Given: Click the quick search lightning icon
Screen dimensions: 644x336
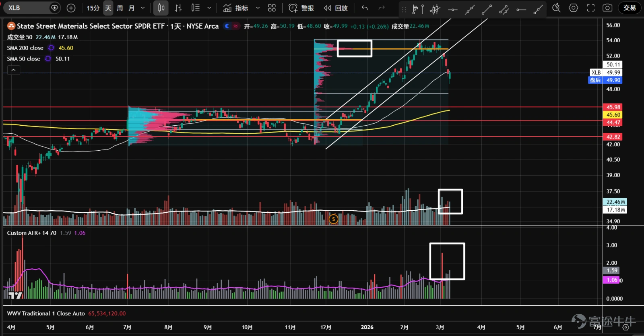Looking at the screenshot, I should point(556,8).
